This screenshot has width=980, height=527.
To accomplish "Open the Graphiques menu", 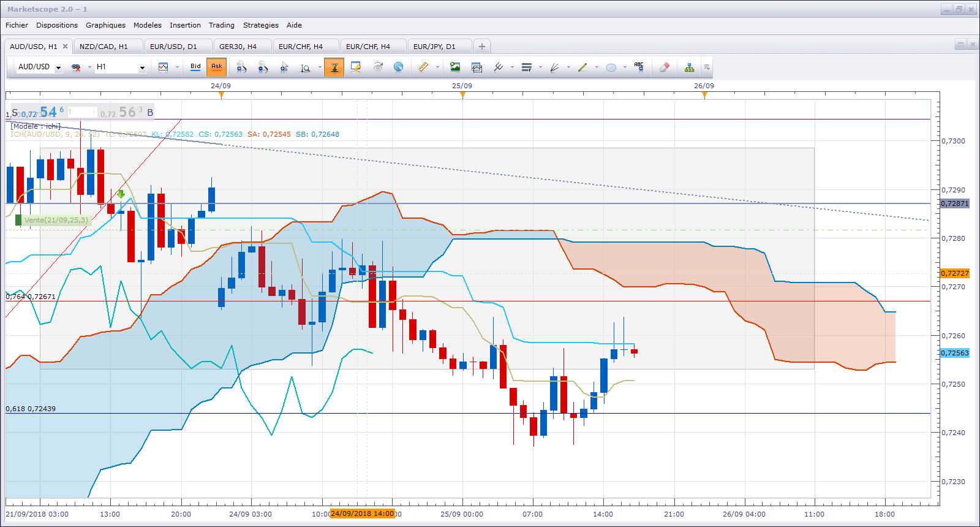I will (x=105, y=25).
